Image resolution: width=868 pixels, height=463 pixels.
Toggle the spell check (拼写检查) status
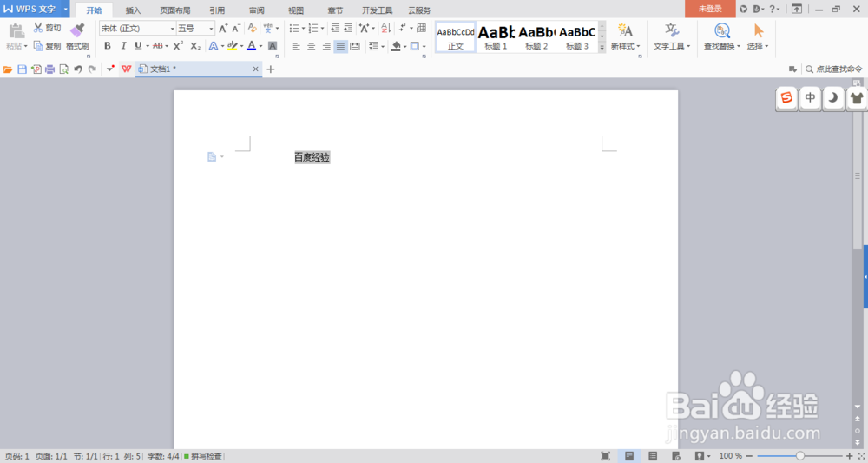click(x=203, y=456)
